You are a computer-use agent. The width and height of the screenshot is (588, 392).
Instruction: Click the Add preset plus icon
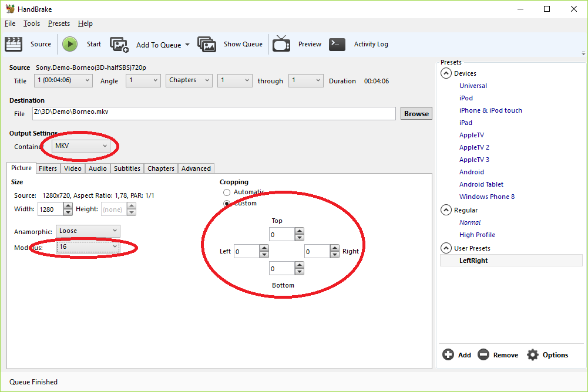(448, 354)
